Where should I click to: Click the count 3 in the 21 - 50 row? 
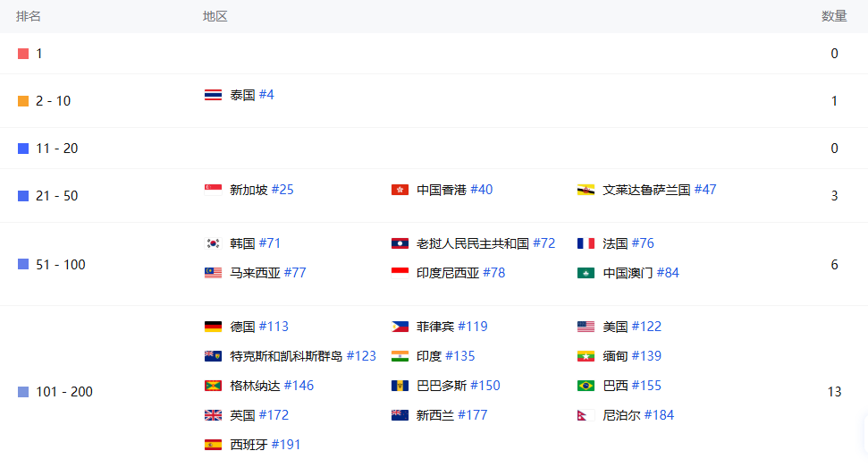click(x=834, y=195)
